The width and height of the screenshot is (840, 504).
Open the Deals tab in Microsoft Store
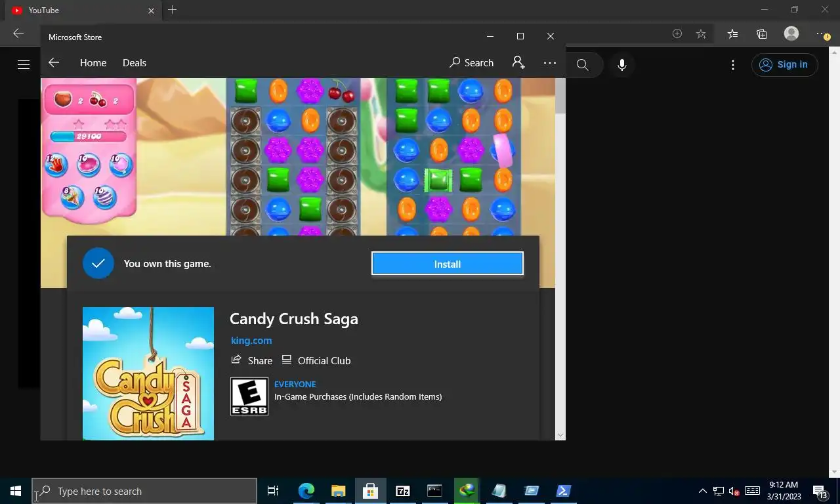(x=135, y=63)
